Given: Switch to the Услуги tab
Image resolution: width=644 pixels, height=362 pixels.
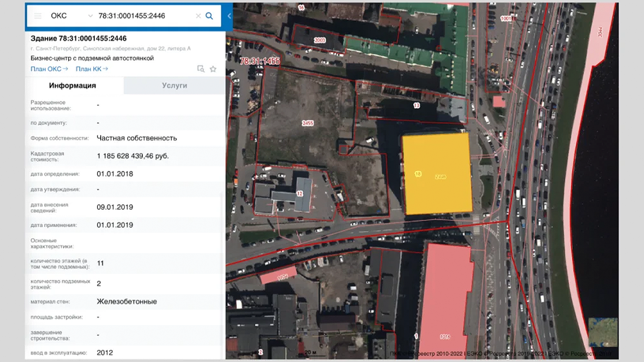Looking at the screenshot, I should click(174, 85).
